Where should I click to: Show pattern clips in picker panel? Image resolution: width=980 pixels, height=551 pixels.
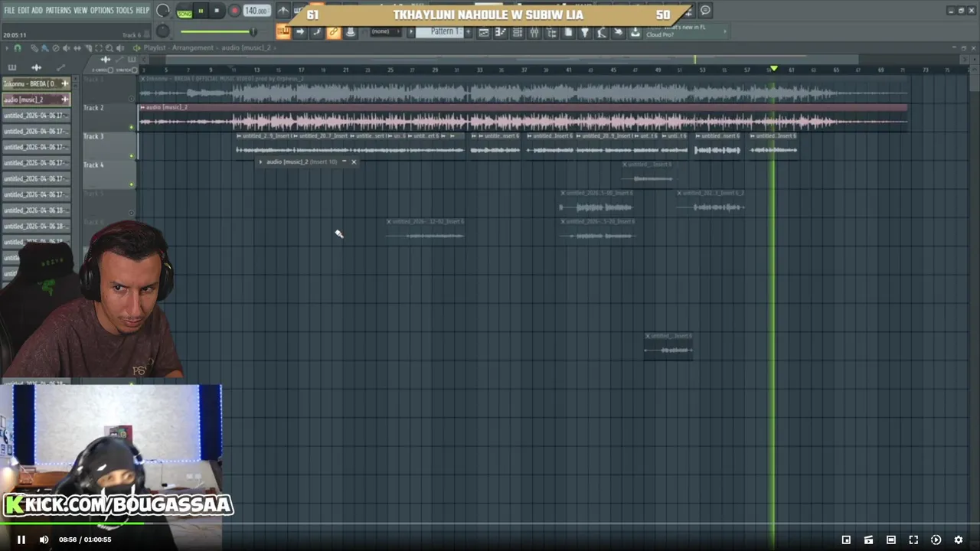tap(12, 67)
